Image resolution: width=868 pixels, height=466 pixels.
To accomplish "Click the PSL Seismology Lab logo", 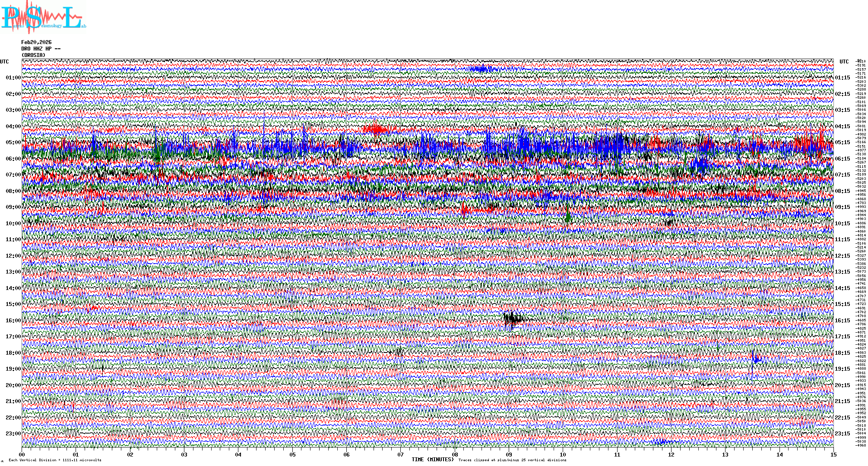I will [43, 17].
